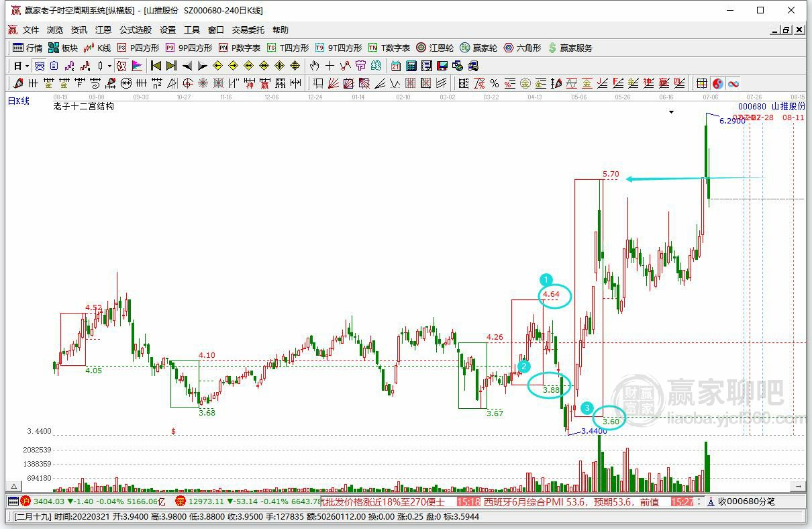
Task: Click the red-blue yin-yang icon
Action: click(718, 83)
